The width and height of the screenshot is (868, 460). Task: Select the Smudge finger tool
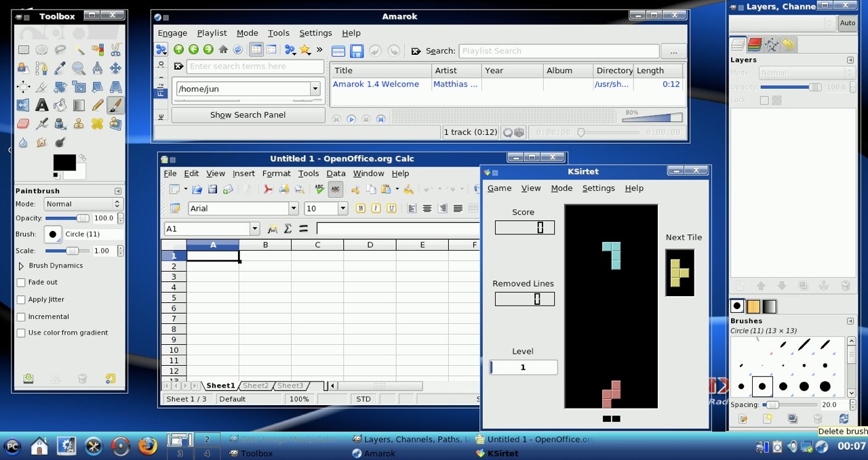point(41,142)
